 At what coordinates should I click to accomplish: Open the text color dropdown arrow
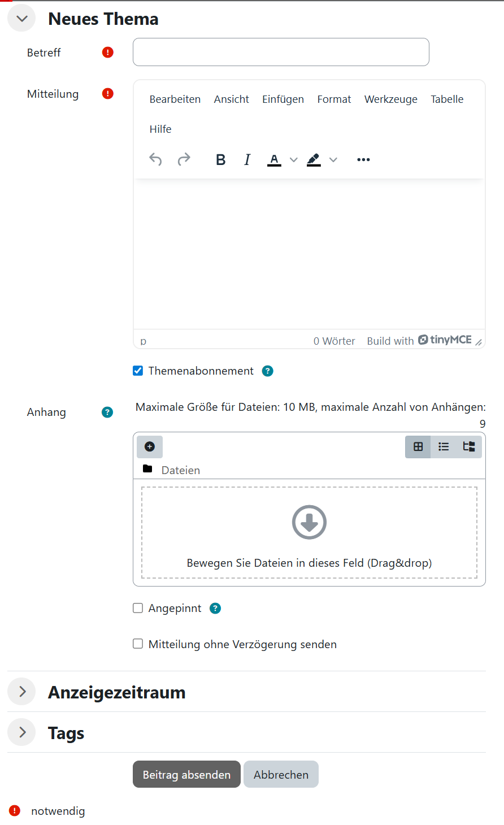point(293,160)
